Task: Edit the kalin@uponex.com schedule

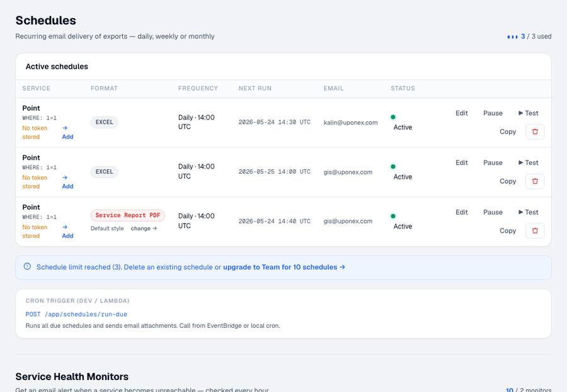Action: (x=461, y=113)
